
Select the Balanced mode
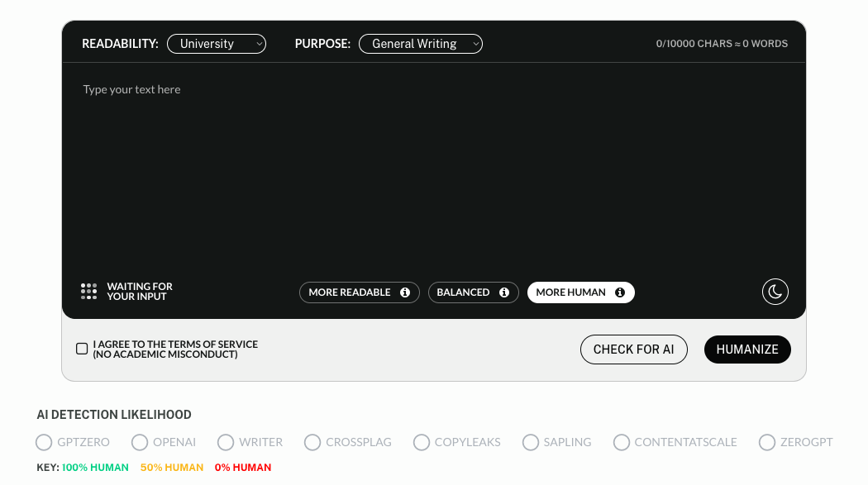pos(474,292)
